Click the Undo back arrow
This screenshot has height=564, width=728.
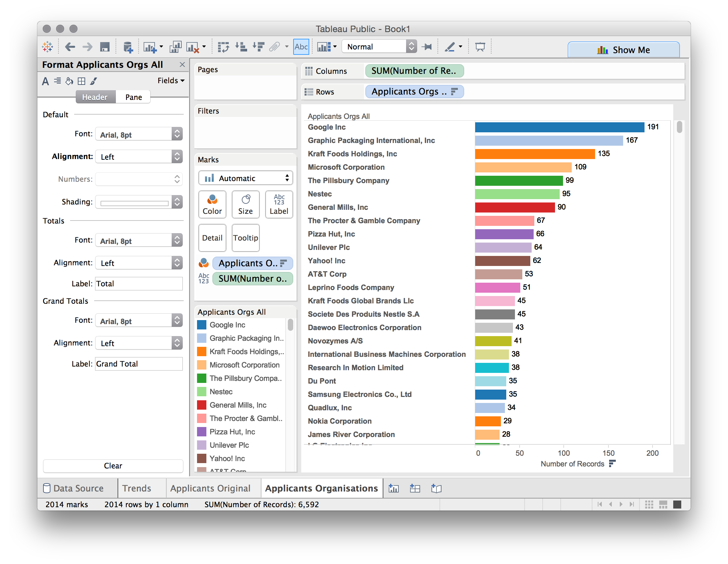[70, 47]
